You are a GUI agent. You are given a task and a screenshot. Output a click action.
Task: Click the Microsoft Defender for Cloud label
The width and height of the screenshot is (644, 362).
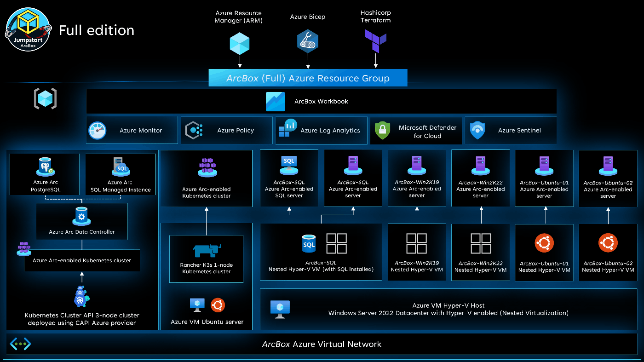click(x=427, y=132)
